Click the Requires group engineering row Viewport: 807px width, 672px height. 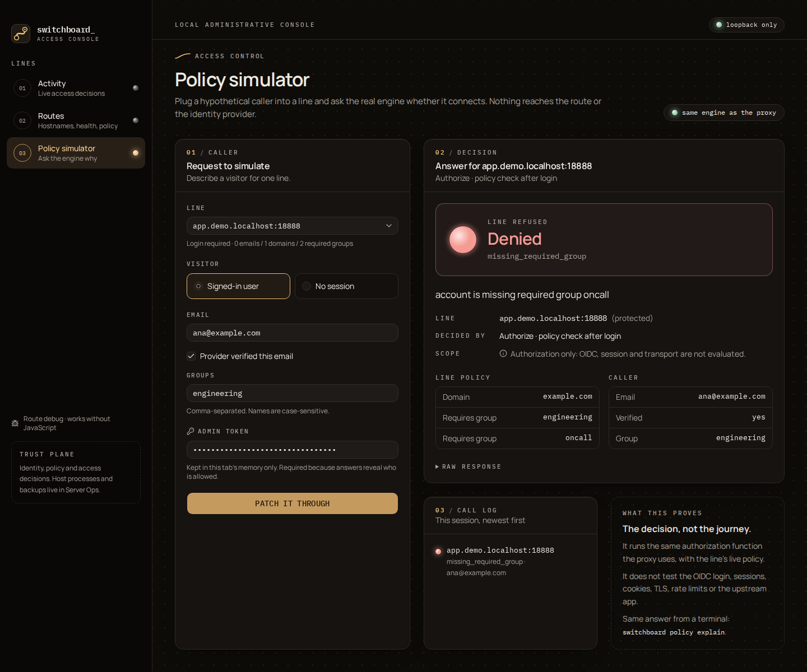(517, 418)
